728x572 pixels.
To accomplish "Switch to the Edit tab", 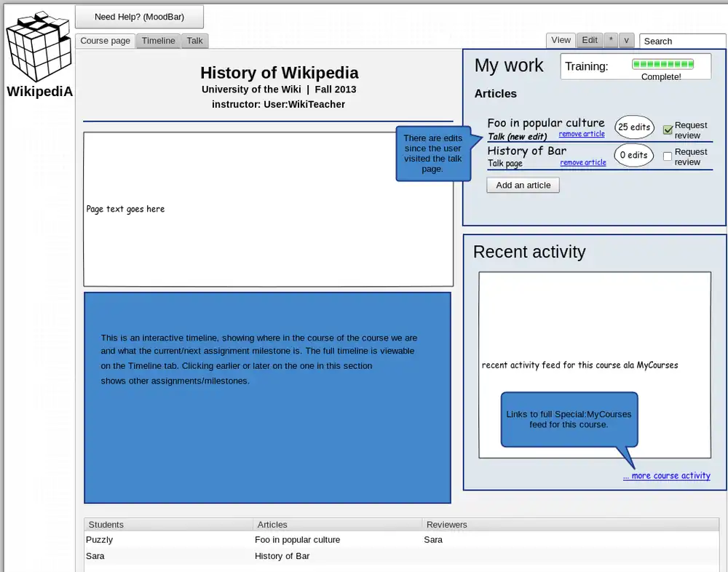I will tap(590, 41).
